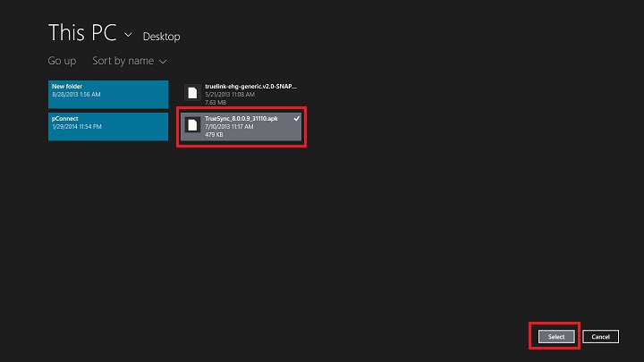Click the truelink-ehg-generic file document icon

pyautogui.click(x=191, y=93)
